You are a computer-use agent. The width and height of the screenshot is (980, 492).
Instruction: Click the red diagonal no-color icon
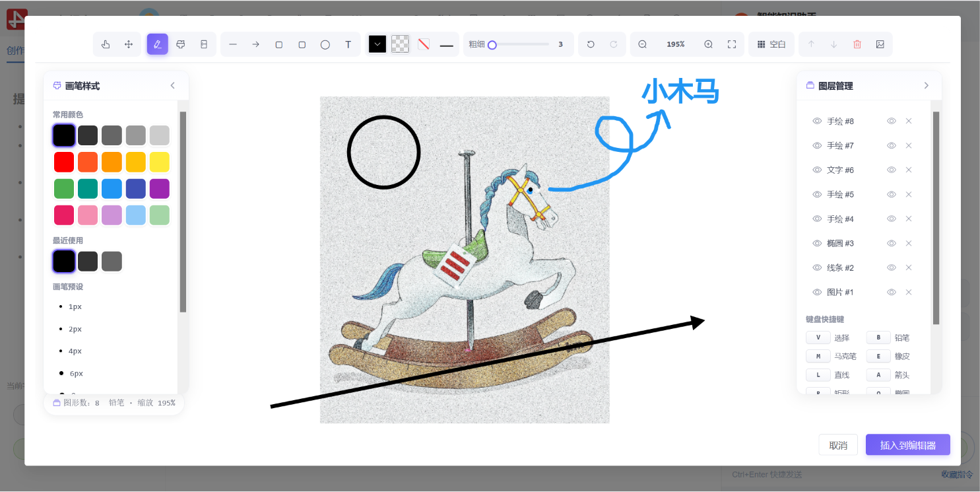[x=424, y=44]
